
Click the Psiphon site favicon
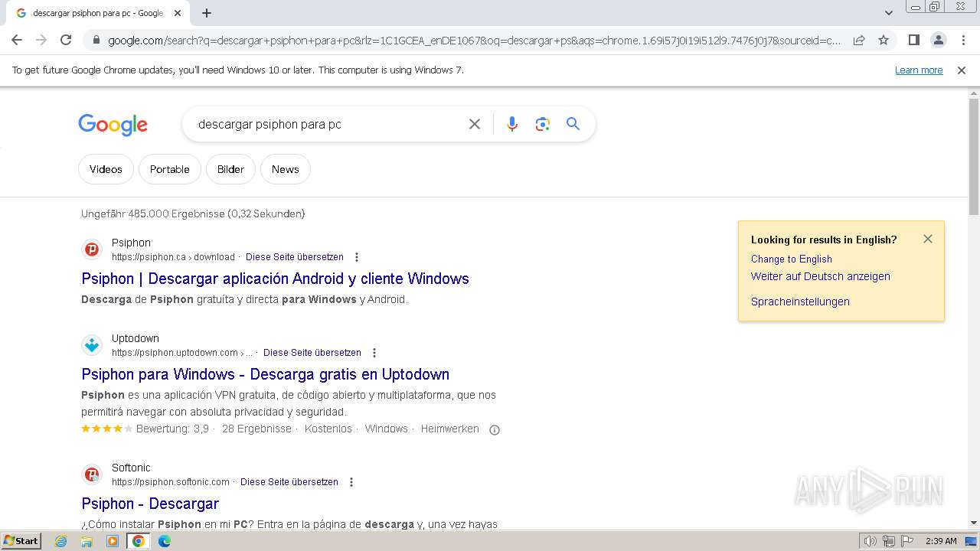point(92,249)
